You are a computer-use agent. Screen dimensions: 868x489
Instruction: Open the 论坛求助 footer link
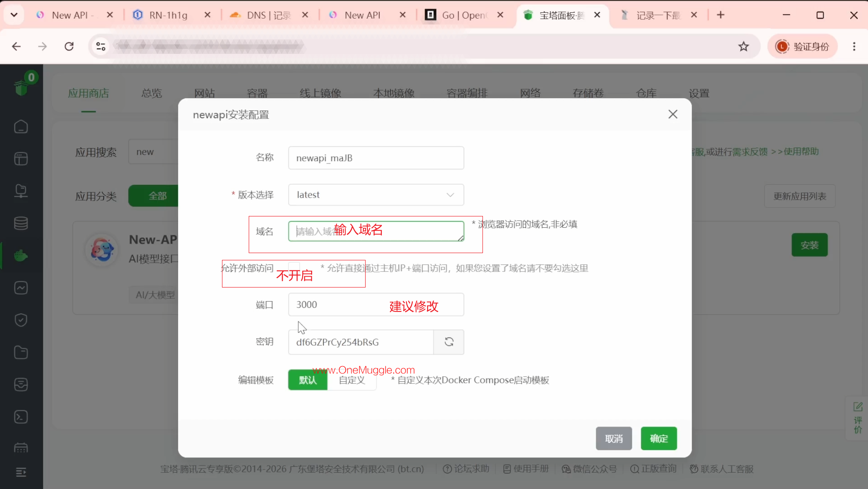pos(466,469)
